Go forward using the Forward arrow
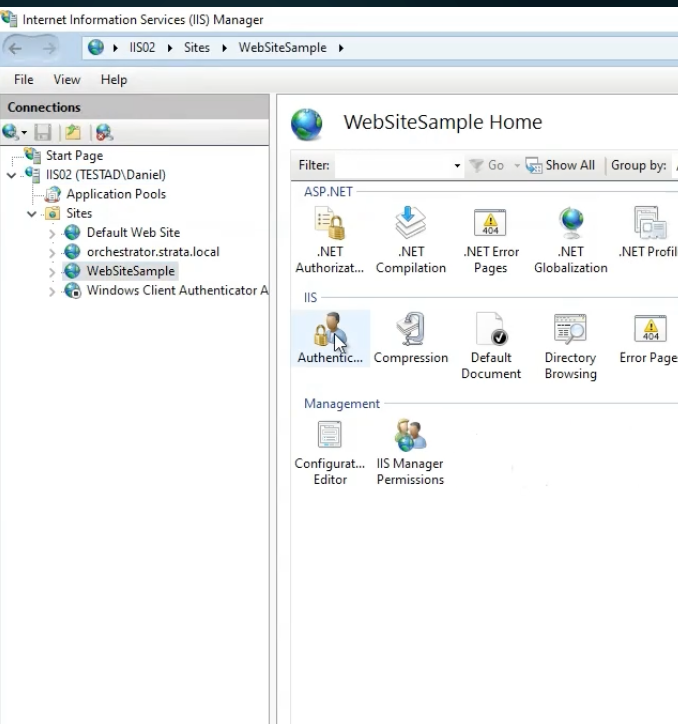The width and height of the screenshot is (678, 724). pyautogui.click(x=48, y=48)
